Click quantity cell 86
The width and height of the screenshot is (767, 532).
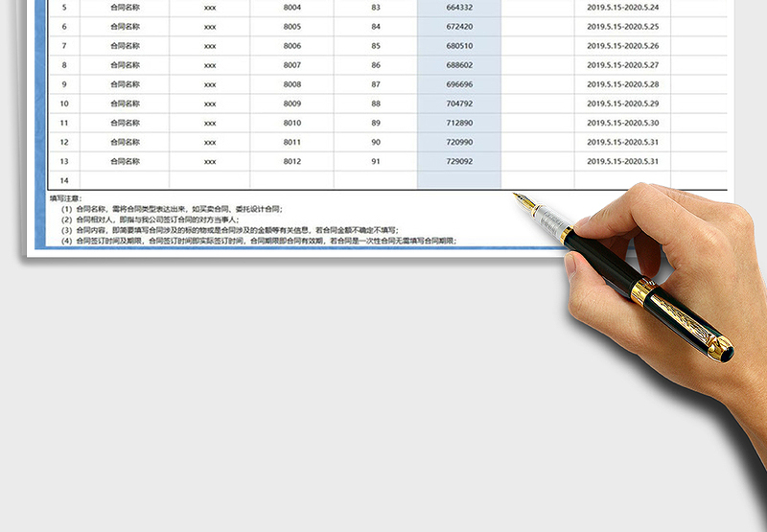pos(376,65)
